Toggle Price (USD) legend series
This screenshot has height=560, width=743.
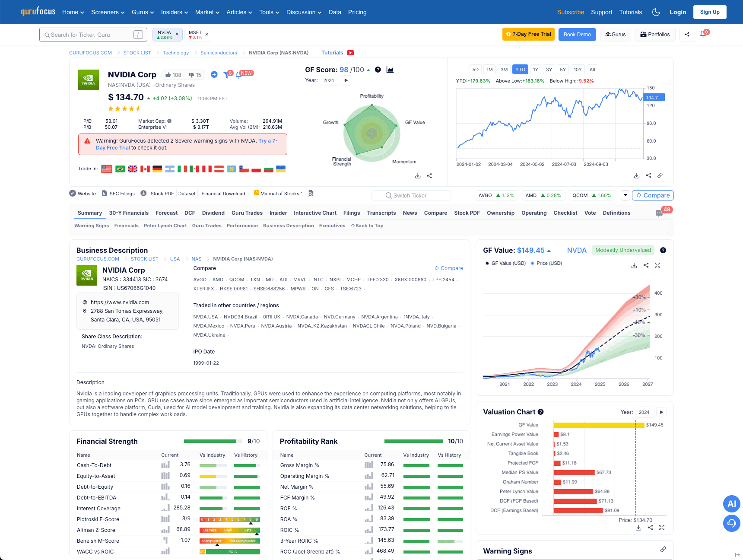tap(546, 263)
